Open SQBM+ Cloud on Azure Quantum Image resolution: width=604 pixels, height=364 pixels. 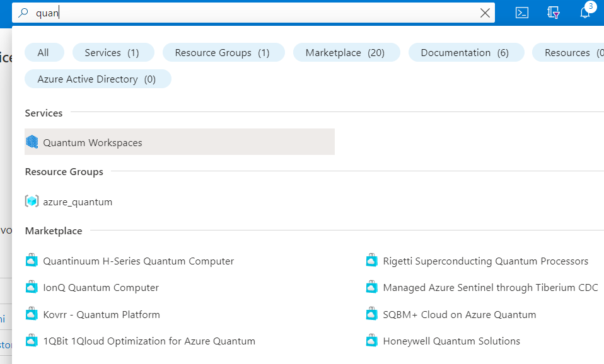(460, 314)
